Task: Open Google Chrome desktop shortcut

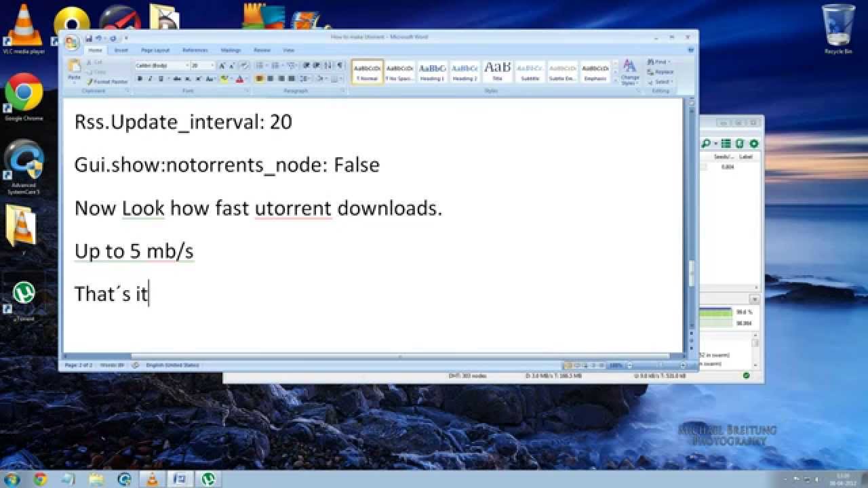Action: coord(24,98)
